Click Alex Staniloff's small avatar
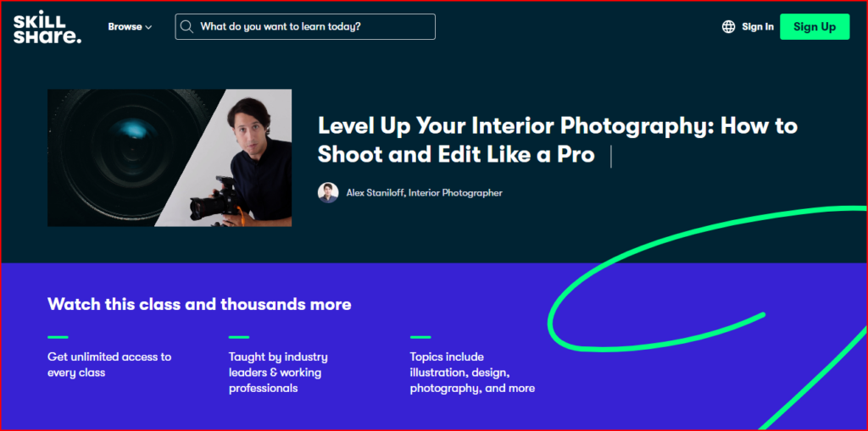This screenshot has height=431, width=868. [x=328, y=192]
